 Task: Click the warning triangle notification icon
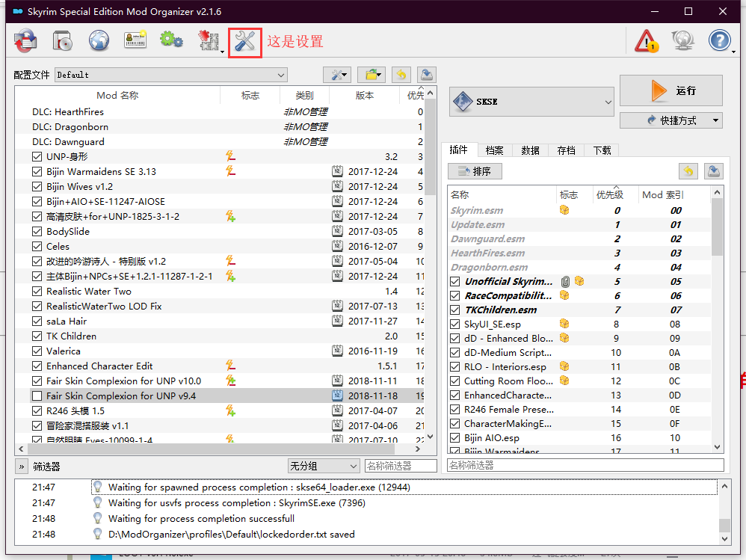click(x=646, y=40)
